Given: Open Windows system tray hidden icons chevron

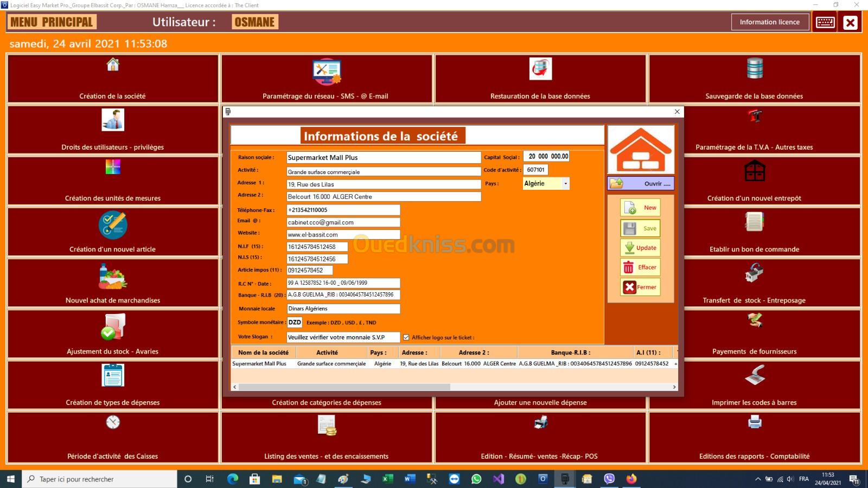Looking at the screenshot, I should pos(758,479).
